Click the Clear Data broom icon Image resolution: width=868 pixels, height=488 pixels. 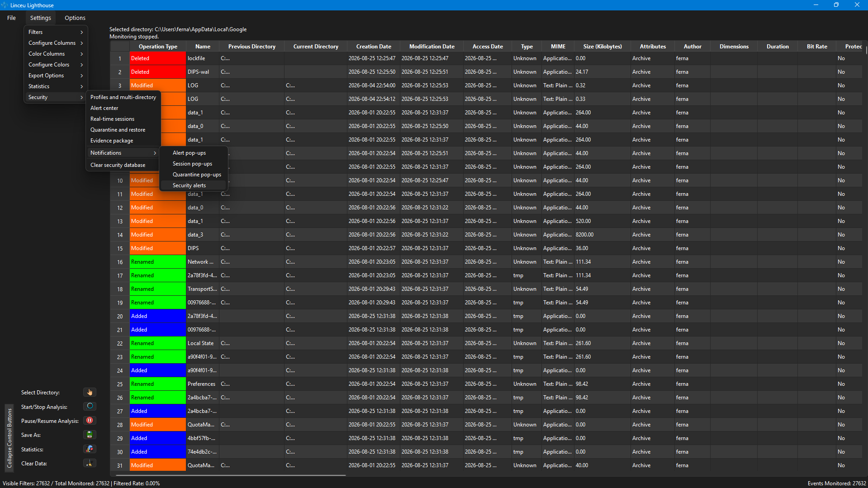click(90, 463)
